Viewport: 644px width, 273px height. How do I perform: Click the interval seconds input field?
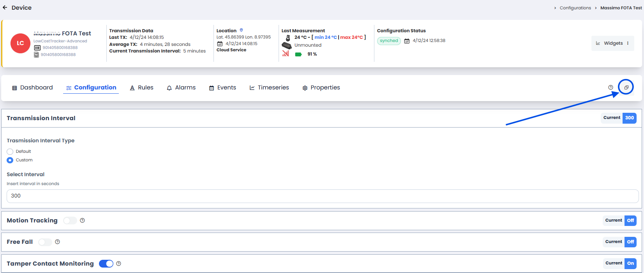click(322, 196)
